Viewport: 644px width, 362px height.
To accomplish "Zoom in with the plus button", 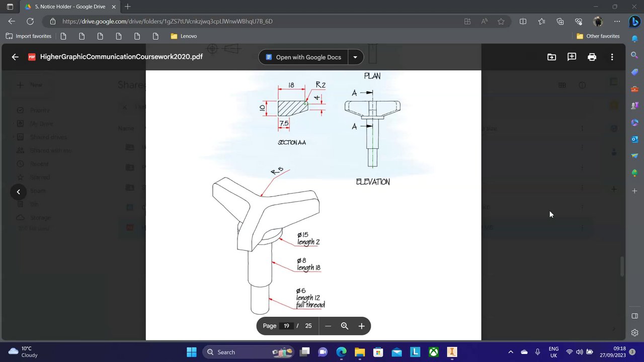I will point(361,326).
